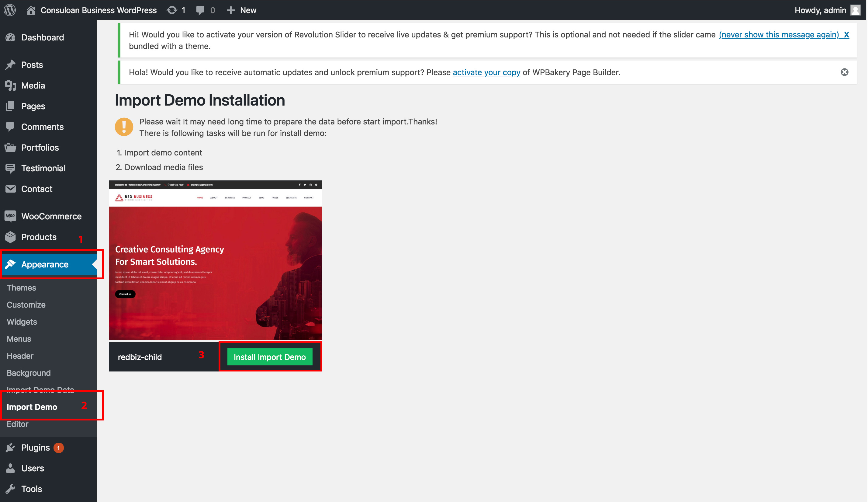Click the Products box icon
The width and height of the screenshot is (868, 502).
click(x=10, y=237)
